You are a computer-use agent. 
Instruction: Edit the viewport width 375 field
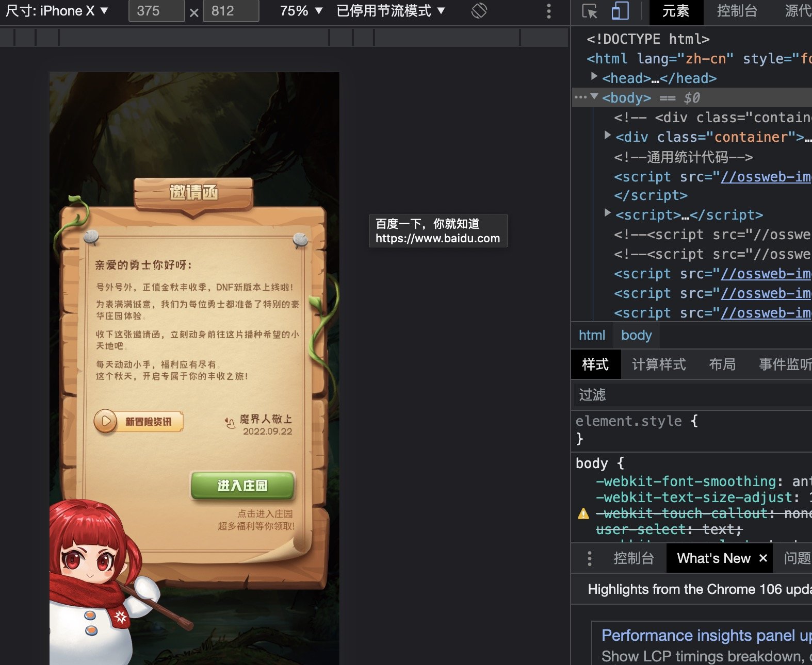[156, 11]
